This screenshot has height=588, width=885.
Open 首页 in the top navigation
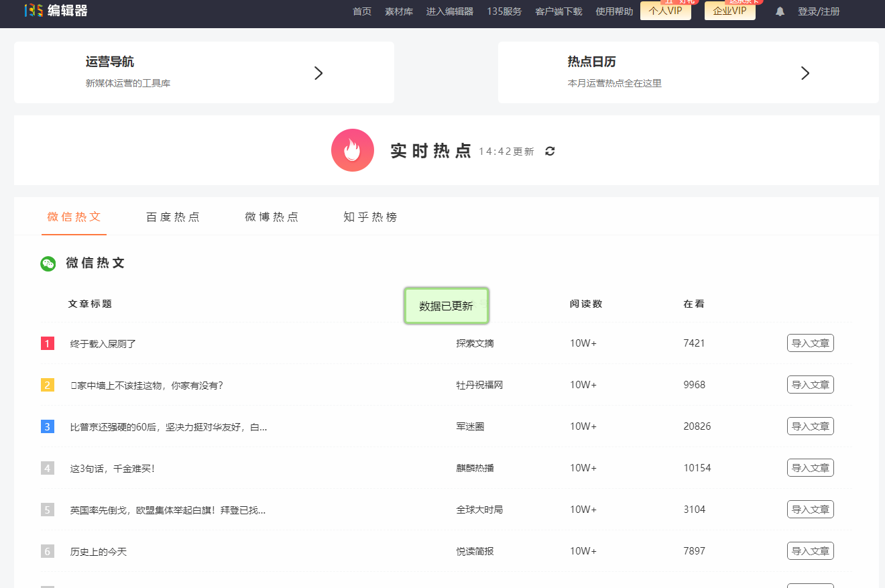(362, 11)
